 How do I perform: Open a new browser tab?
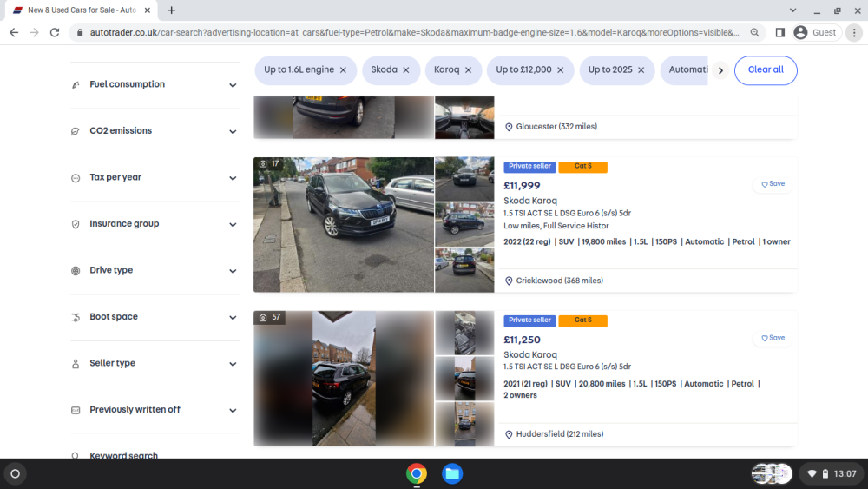[172, 10]
